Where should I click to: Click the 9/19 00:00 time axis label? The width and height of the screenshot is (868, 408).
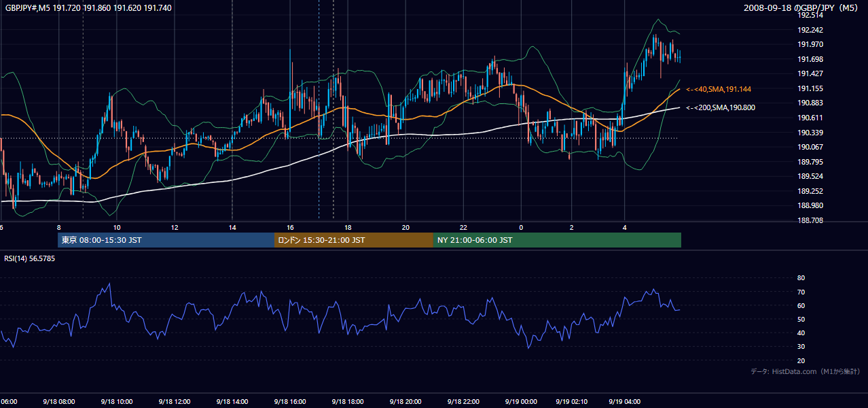point(521,402)
